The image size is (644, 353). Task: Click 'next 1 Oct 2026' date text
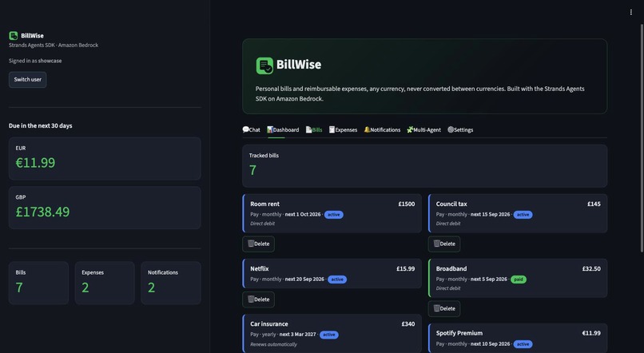[303, 214]
